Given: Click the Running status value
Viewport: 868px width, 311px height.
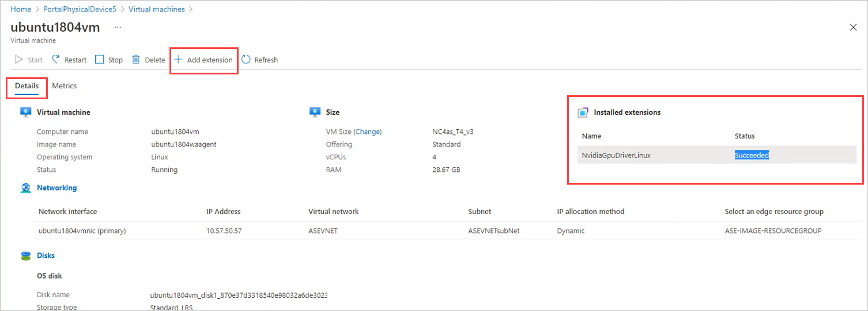Looking at the screenshot, I should click(164, 170).
